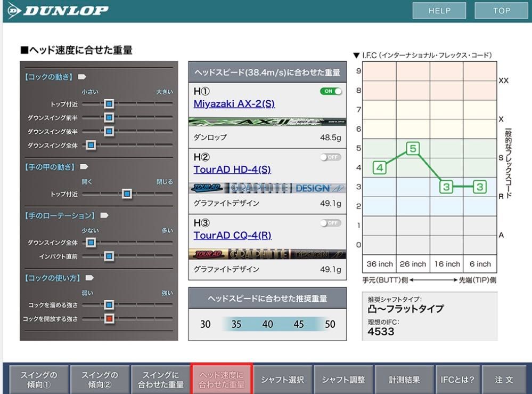Go to the 注文 order tab

coord(504,380)
